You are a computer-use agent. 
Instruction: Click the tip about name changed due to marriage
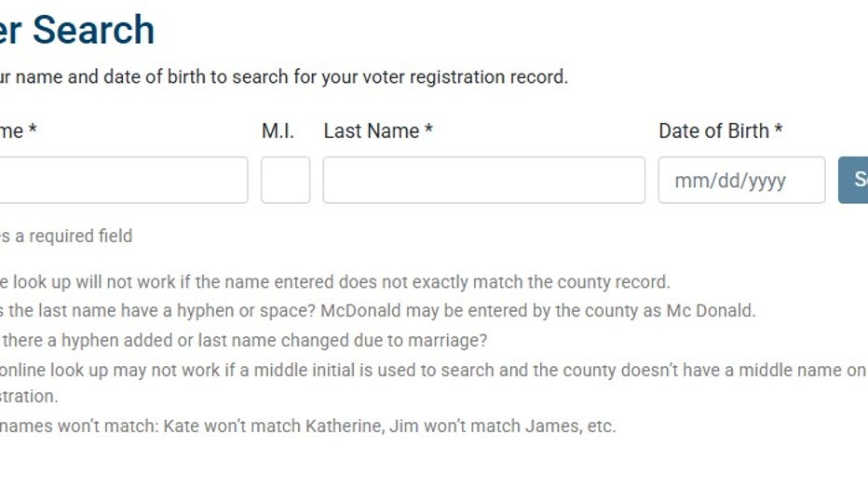pos(242,340)
